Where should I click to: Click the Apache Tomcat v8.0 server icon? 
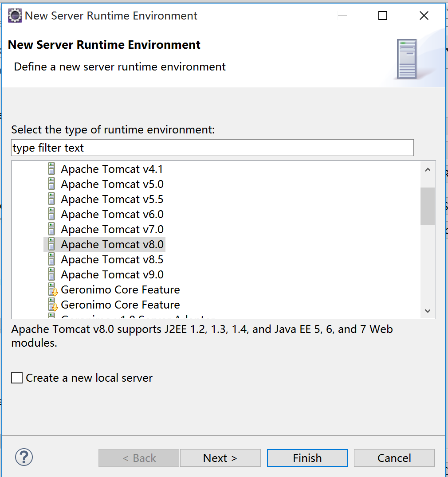(52, 244)
